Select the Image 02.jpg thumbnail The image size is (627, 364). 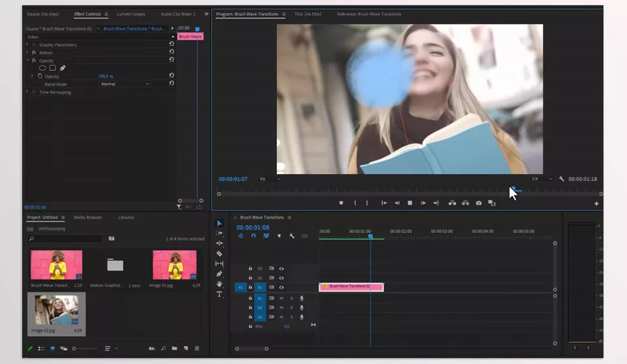(56, 310)
